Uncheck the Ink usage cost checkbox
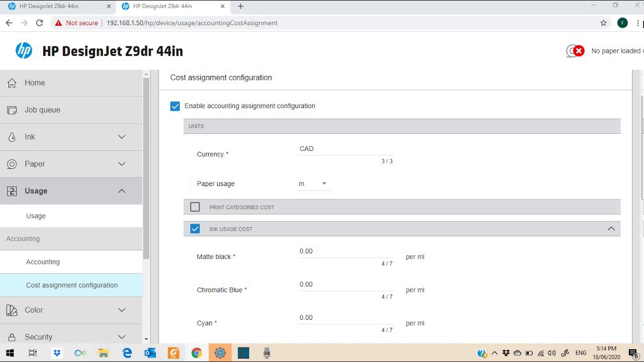The width and height of the screenshot is (644, 362). click(195, 229)
